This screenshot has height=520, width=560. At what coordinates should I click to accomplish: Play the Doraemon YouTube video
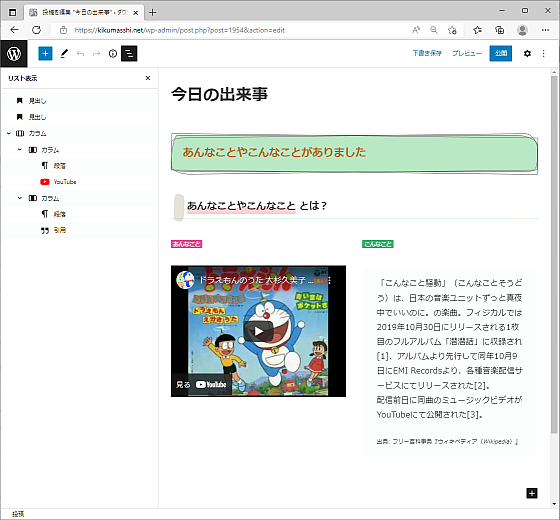click(x=258, y=331)
